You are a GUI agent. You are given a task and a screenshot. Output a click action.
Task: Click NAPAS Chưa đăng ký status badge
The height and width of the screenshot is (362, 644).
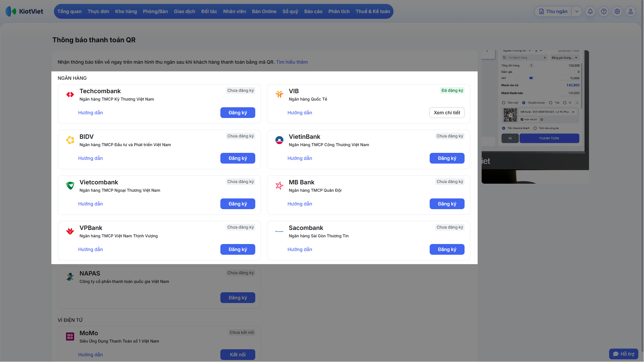(x=240, y=273)
